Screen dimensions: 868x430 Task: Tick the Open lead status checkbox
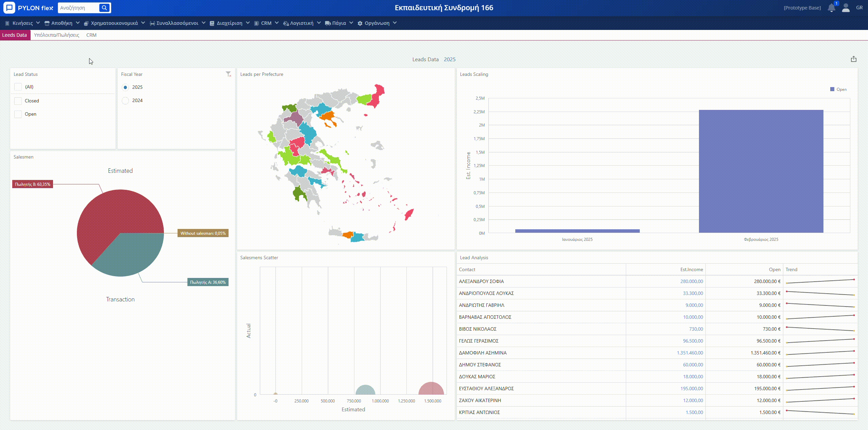(18, 114)
